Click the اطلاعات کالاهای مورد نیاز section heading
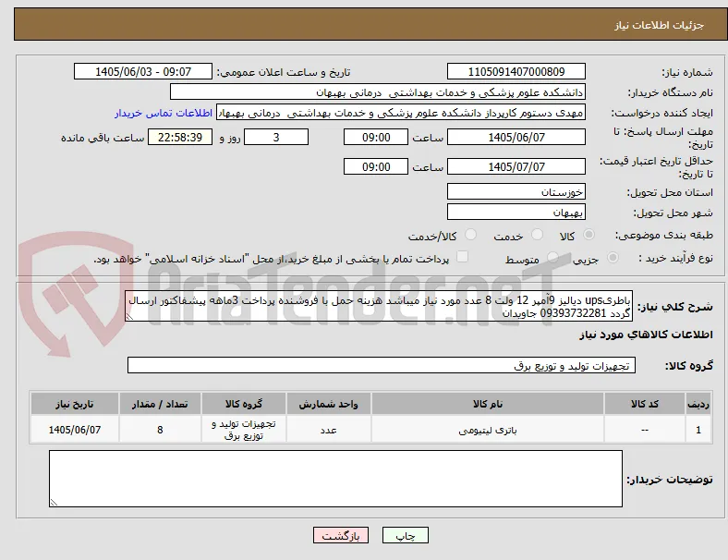Image resolution: width=728 pixels, height=560 pixels. [x=646, y=335]
